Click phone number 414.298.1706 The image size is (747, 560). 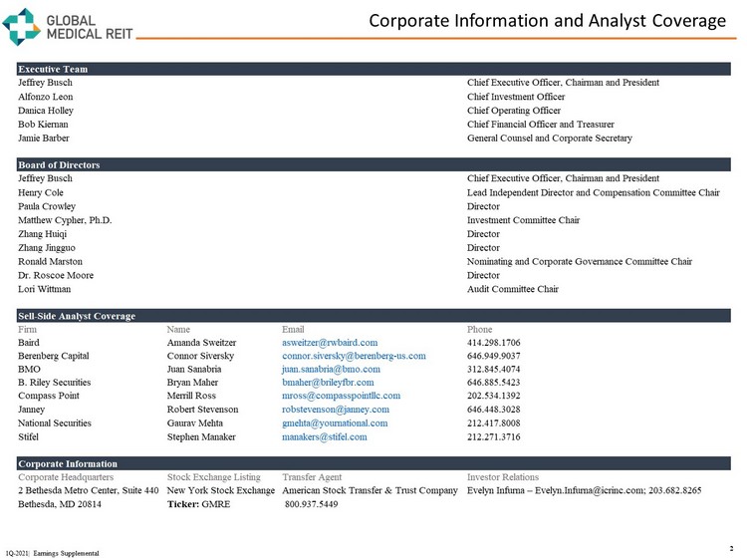tap(494, 343)
